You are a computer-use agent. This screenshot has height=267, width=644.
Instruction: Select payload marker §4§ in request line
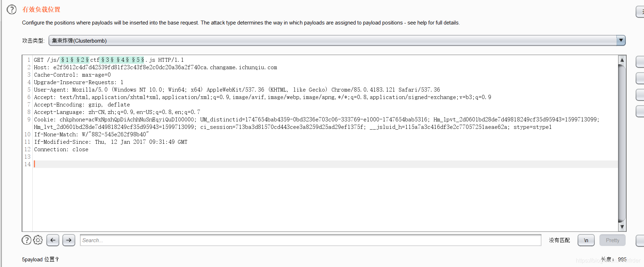click(x=123, y=60)
